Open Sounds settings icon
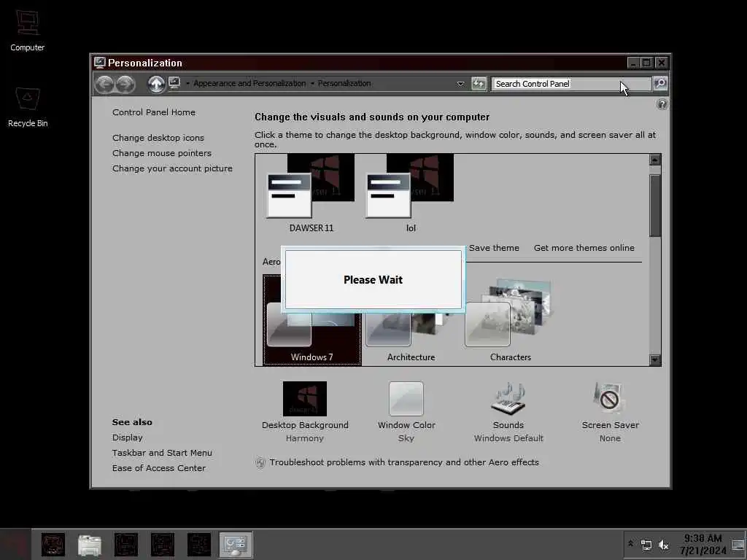 (x=508, y=399)
